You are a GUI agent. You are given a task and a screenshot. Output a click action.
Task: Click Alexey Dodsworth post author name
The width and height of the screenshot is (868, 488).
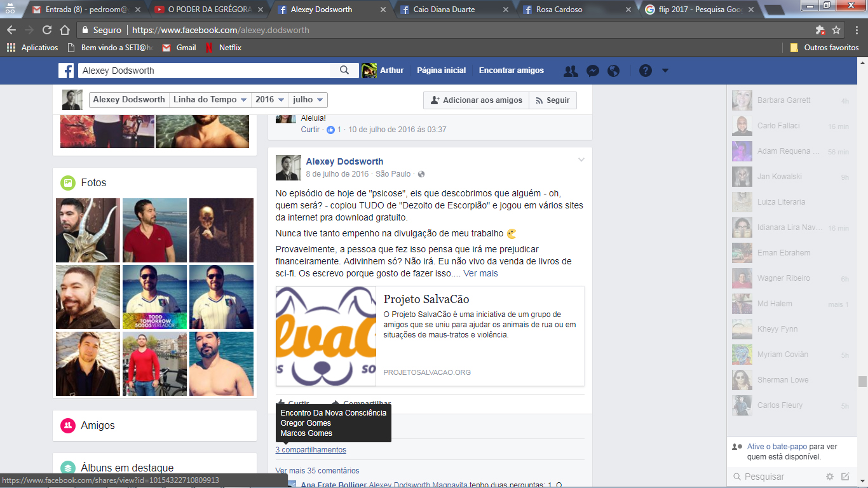344,161
